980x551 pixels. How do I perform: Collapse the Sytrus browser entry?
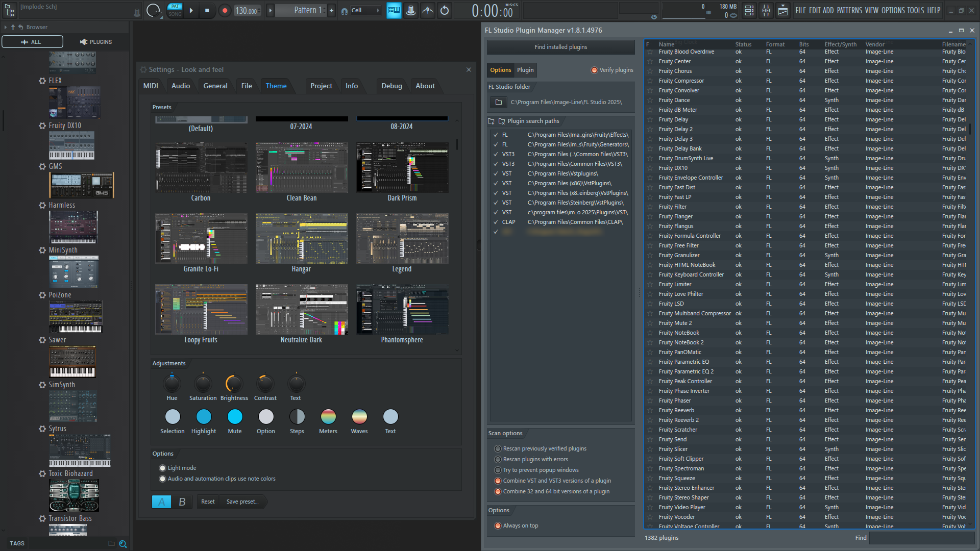pyautogui.click(x=42, y=429)
